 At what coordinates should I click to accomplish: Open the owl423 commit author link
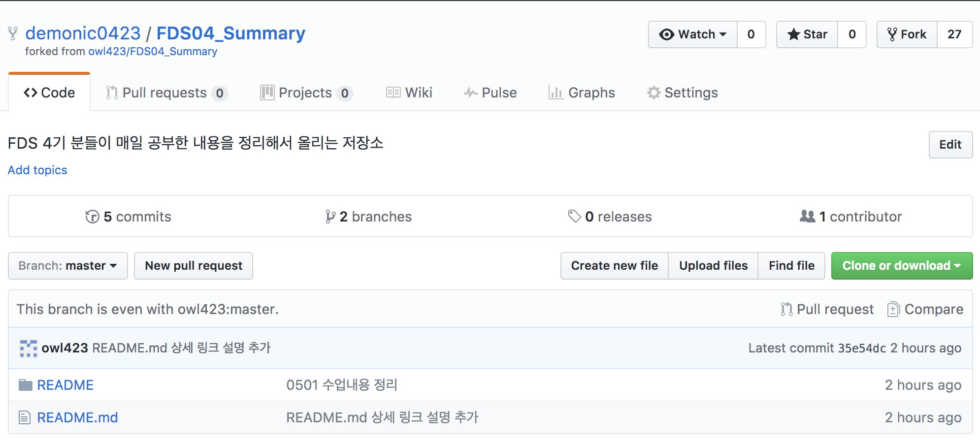pyautogui.click(x=65, y=348)
